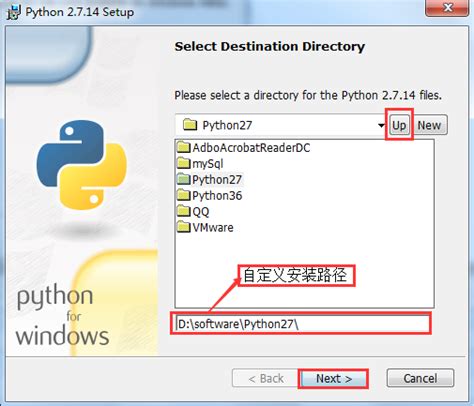Click the AdboAcrobatReaderDC folder icon

(x=184, y=147)
